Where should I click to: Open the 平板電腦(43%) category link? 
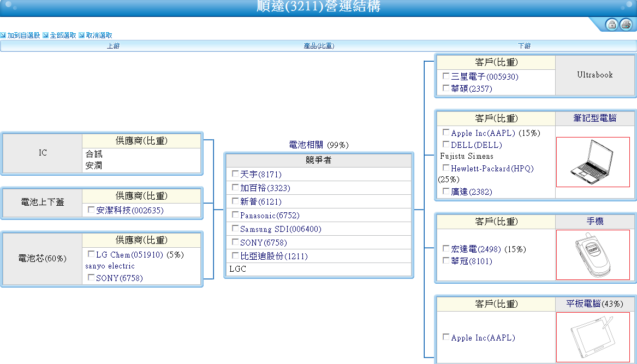595,304
